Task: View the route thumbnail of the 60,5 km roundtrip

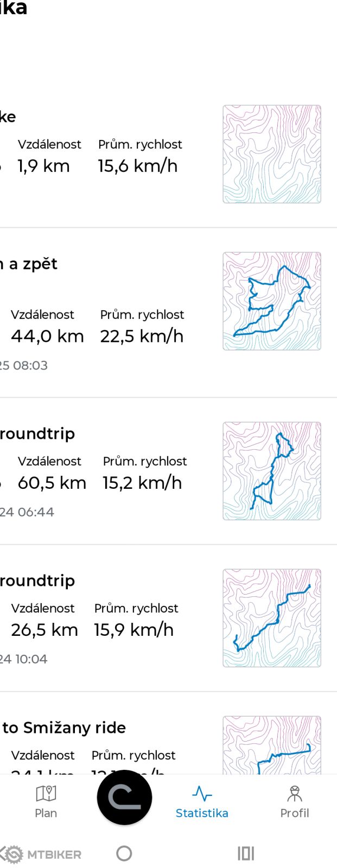Action: click(x=272, y=471)
